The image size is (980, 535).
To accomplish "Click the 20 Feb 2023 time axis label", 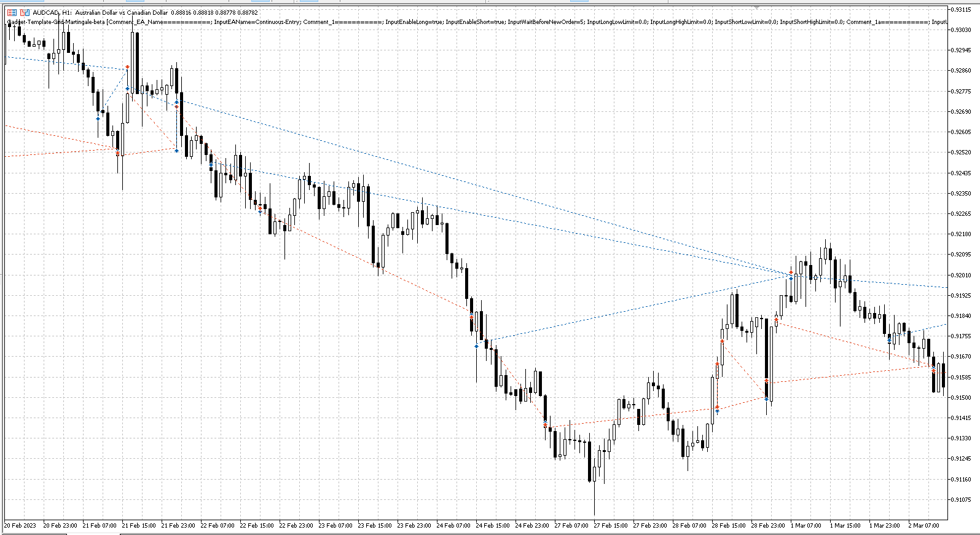I will pyautogui.click(x=20, y=526).
